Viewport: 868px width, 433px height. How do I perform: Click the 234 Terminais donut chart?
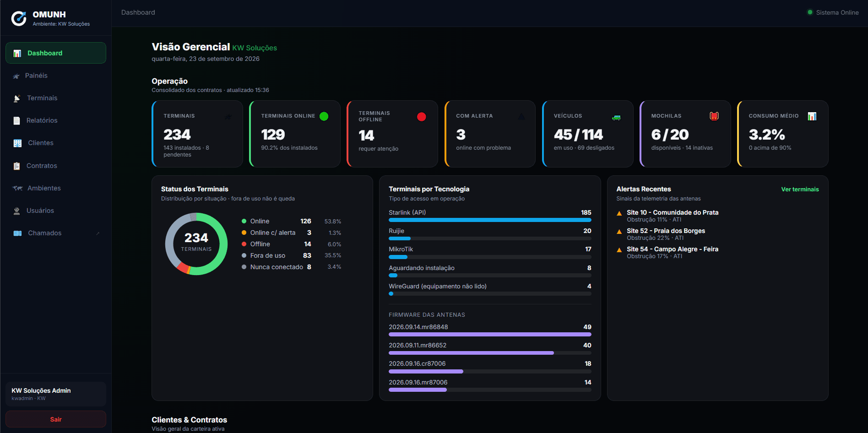[196, 244]
